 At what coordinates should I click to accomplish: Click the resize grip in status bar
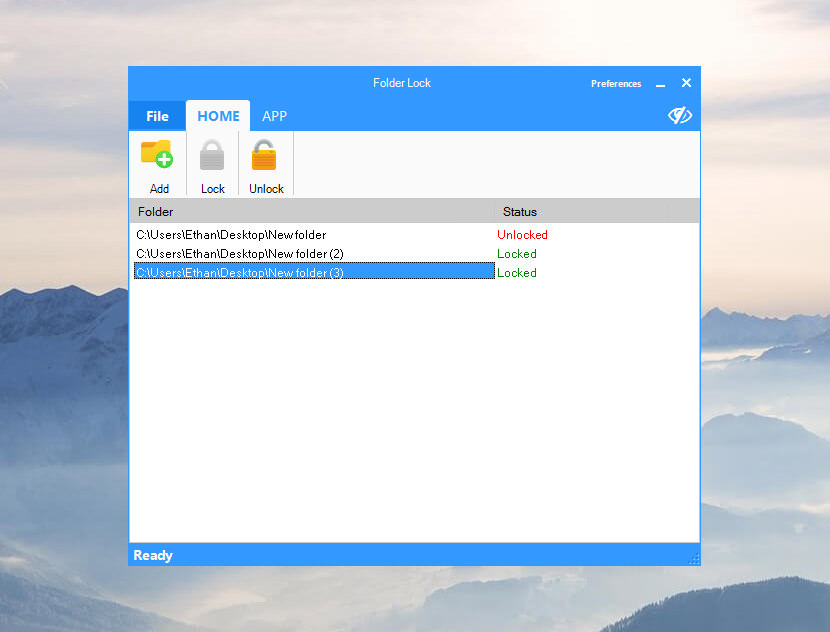click(x=693, y=559)
